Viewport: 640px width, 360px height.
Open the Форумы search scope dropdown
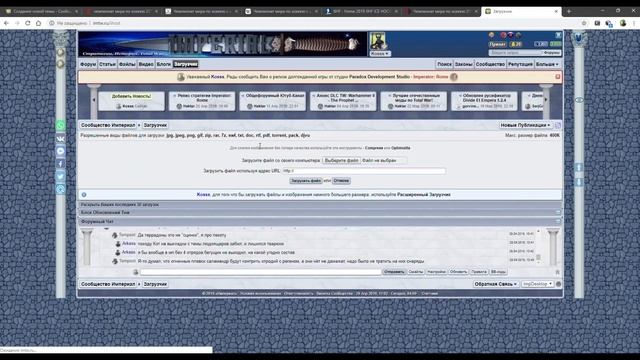coord(552,53)
